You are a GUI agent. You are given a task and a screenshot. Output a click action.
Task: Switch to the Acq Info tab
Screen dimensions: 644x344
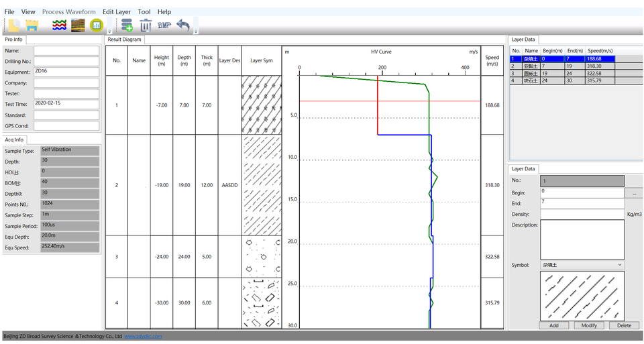coord(15,139)
